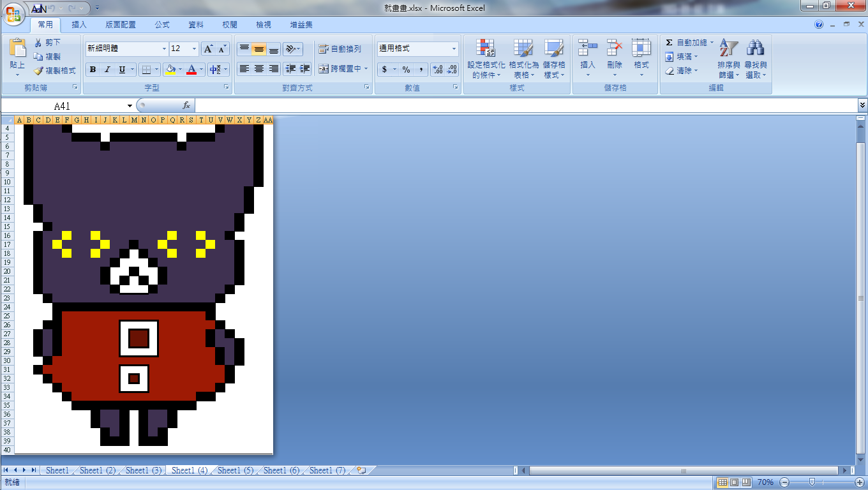868x490 pixels.
Task: Click the insert new worksheet tab icon
Action: (x=361, y=470)
